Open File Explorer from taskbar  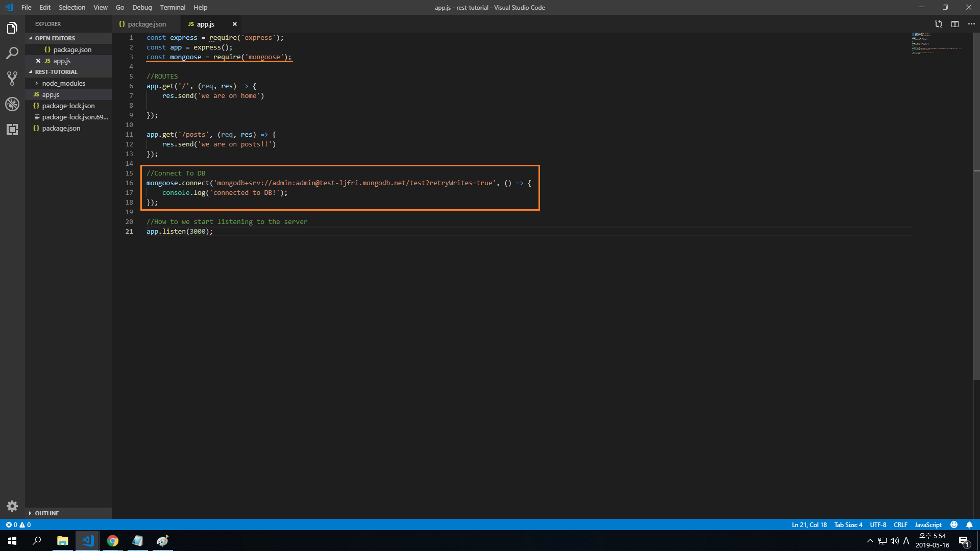pos(62,541)
